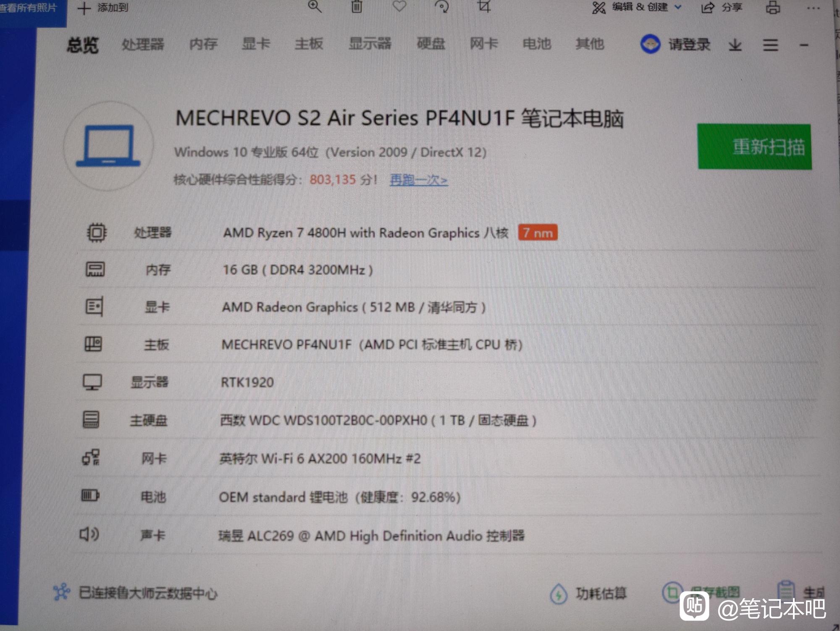Click the OEM standard 锂电池 text
This screenshot has height=631, width=840.
click(x=339, y=497)
